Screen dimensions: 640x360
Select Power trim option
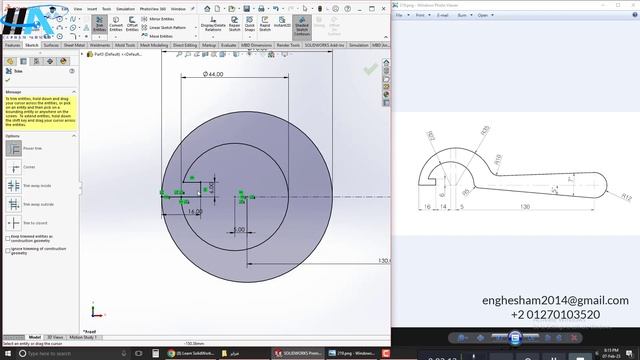[13, 149]
